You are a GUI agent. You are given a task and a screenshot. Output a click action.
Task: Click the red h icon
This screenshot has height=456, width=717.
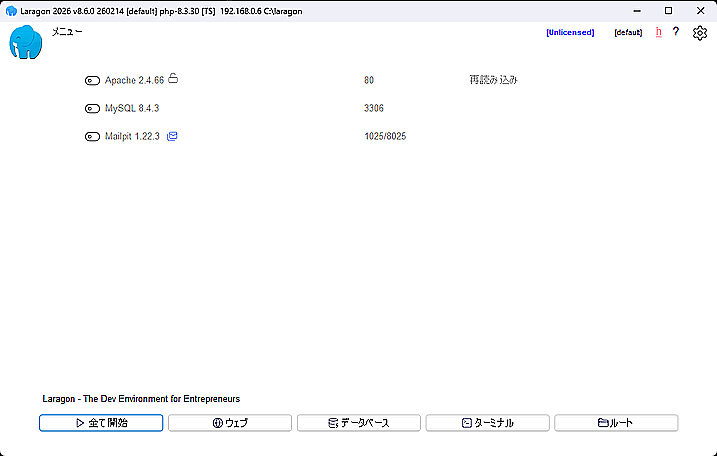click(659, 32)
